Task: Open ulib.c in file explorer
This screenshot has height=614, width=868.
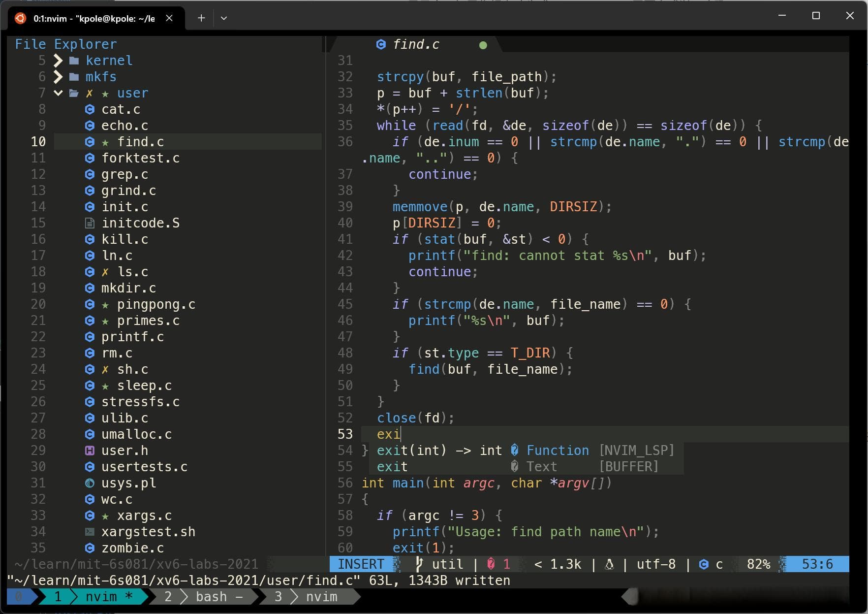Action: point(124,419)
